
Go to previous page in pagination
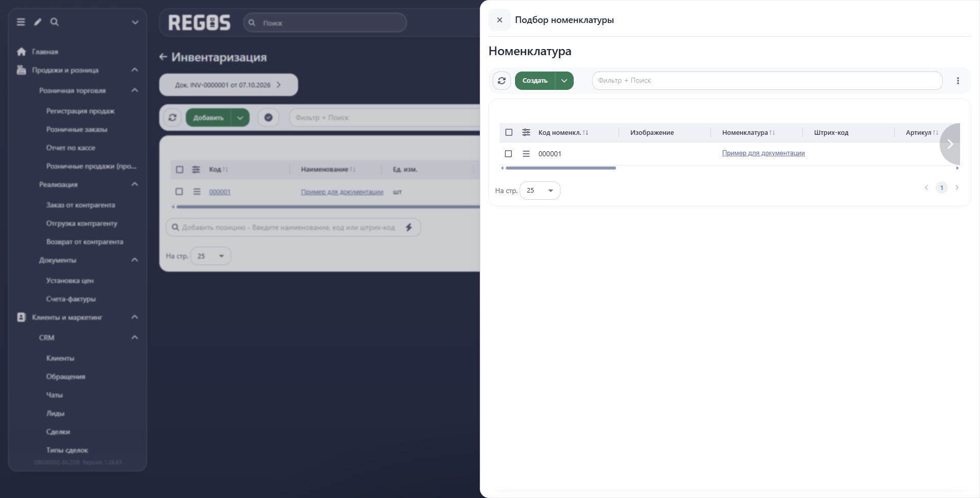point(926,187)
